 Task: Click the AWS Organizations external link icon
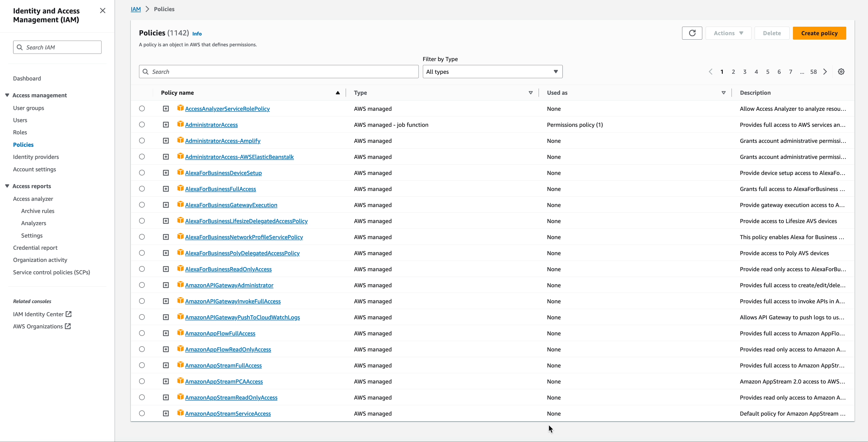[68, 326]
